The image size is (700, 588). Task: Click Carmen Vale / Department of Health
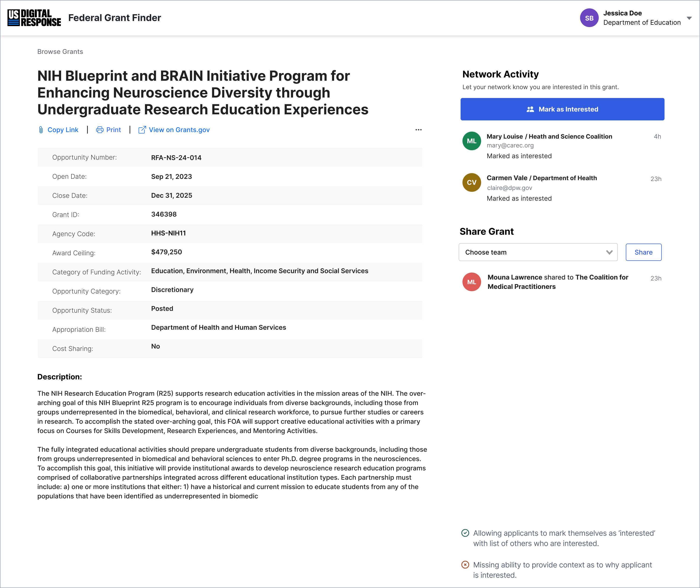coord(542,178)
